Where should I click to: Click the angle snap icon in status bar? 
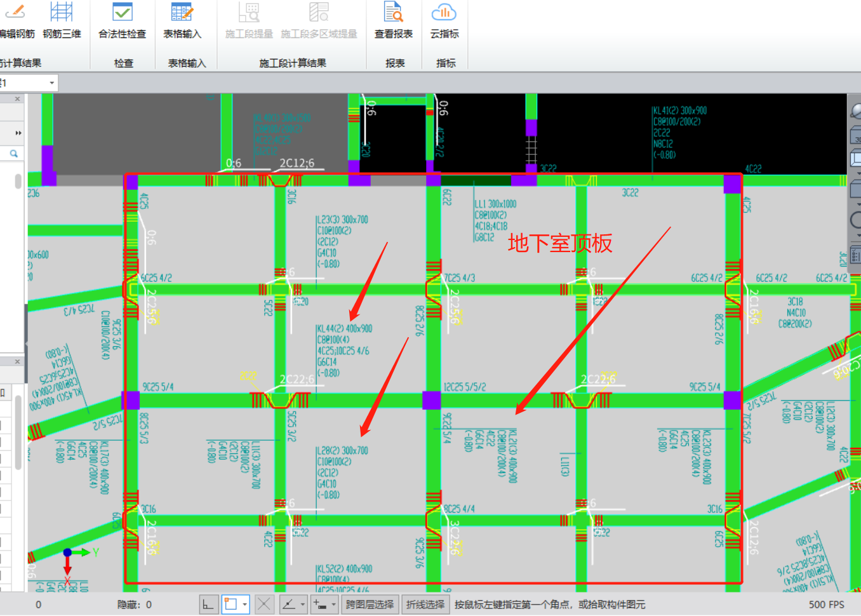[288, 605]
